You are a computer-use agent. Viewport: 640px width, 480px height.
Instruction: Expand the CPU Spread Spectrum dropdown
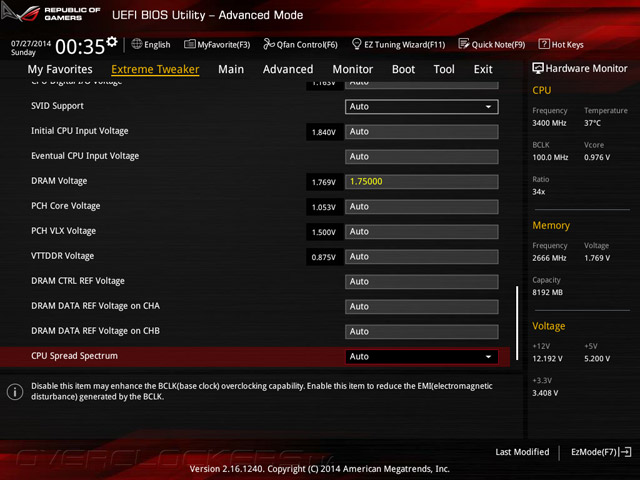tap(422, 356)
